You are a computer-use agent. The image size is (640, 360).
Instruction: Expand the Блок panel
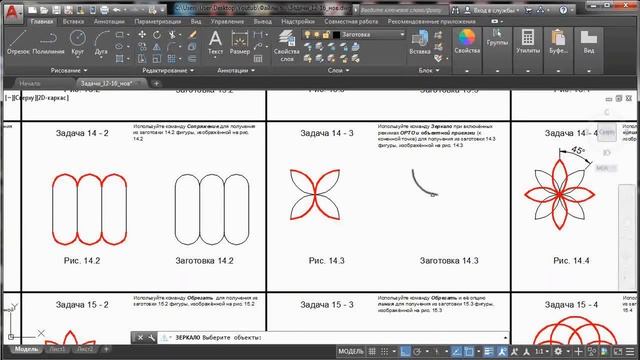(429, 71)
